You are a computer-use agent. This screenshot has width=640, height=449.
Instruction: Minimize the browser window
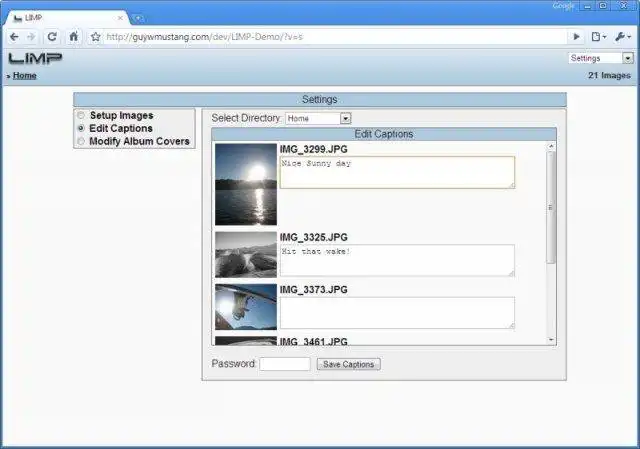point(587,6)
